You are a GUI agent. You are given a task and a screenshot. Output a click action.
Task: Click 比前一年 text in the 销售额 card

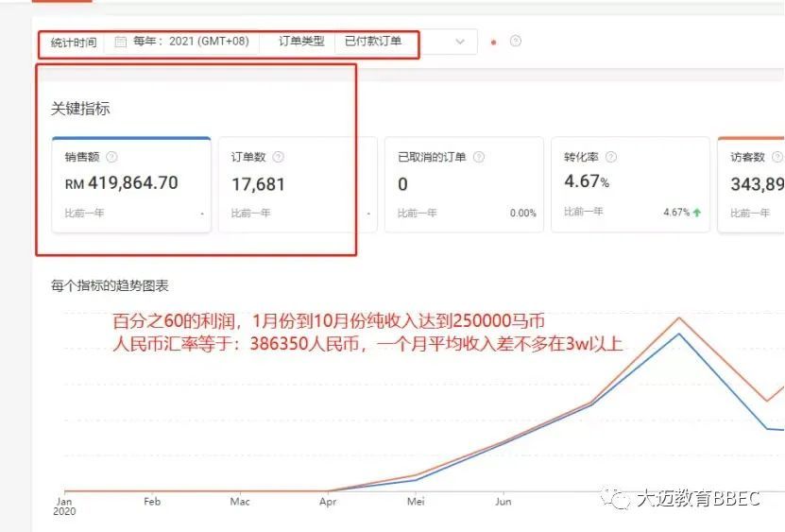click(84, 213)
